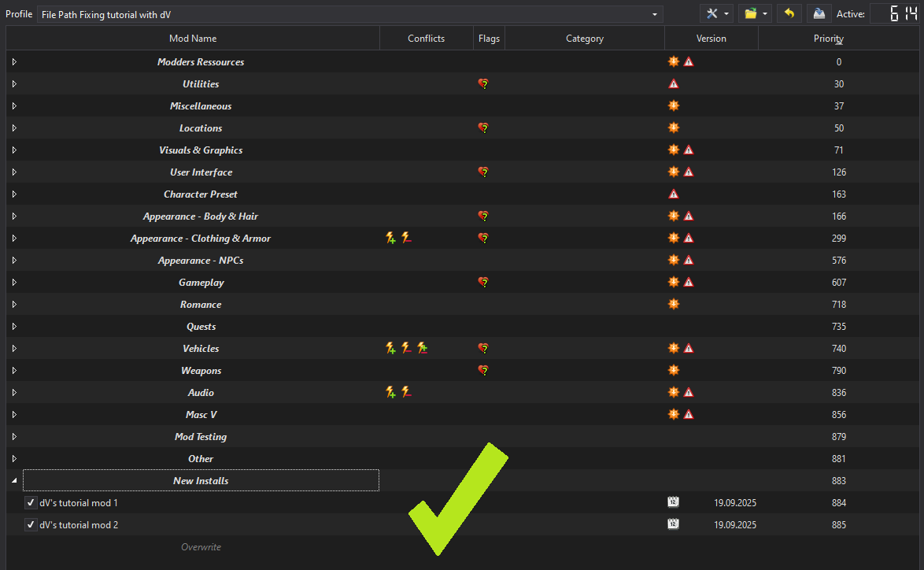
Task: Click the open folder toolbar button
Action: 754,13
